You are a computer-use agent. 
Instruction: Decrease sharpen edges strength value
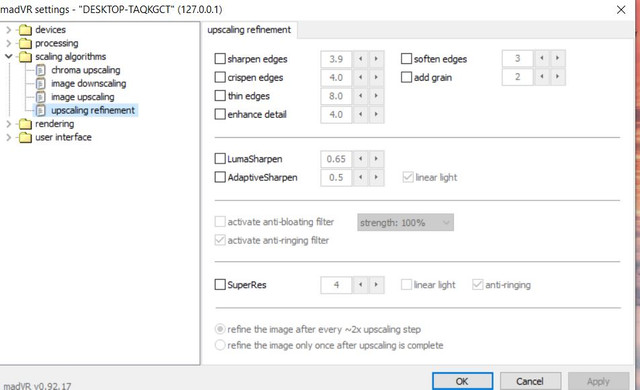pos(360,59)
